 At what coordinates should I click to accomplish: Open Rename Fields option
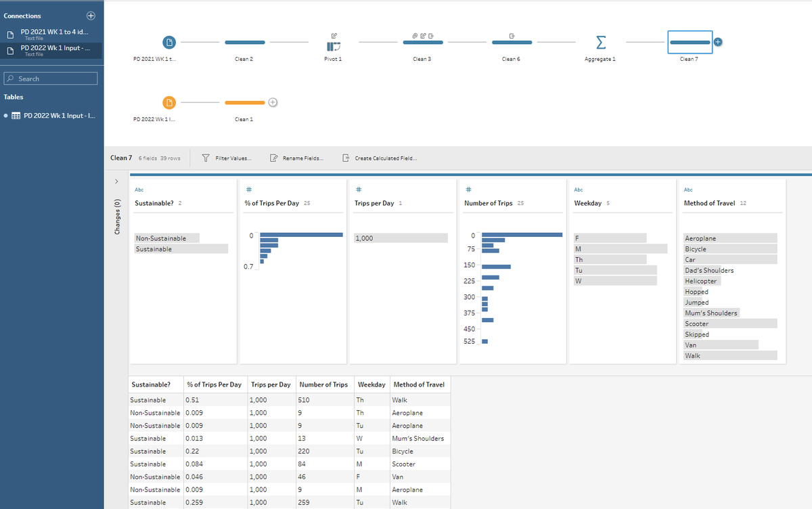pos(296,158)
